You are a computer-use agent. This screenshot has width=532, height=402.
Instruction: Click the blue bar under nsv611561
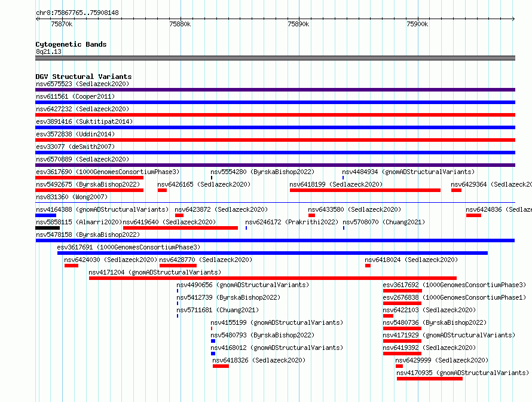(275, 102)
